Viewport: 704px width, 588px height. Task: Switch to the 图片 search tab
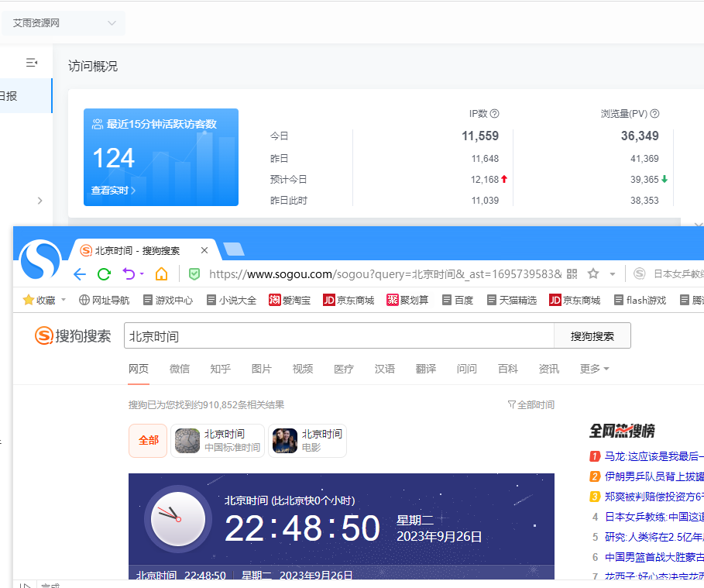click(x=262, y=369)
